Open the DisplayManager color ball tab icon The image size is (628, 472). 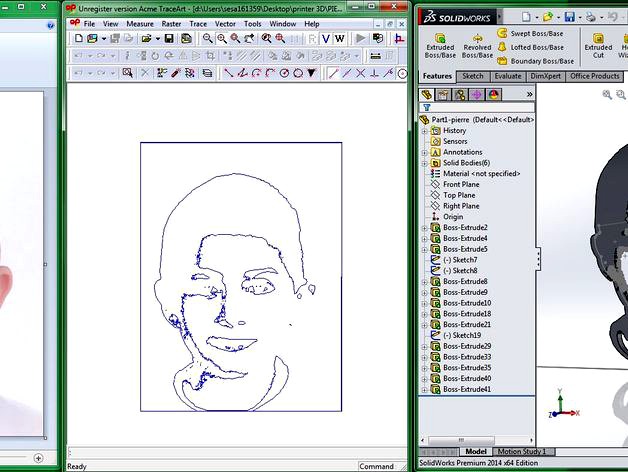click(493, 95)
